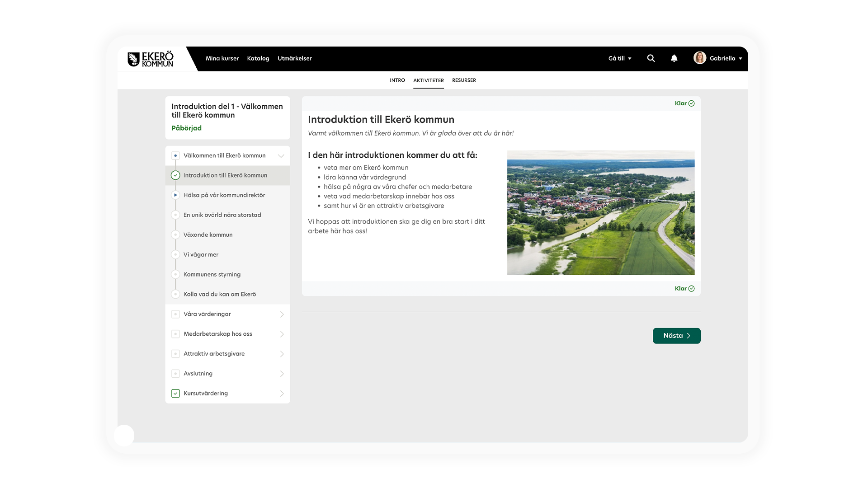Toggle the top Klar completion check
868x488 pixels.
click(691, 103)
